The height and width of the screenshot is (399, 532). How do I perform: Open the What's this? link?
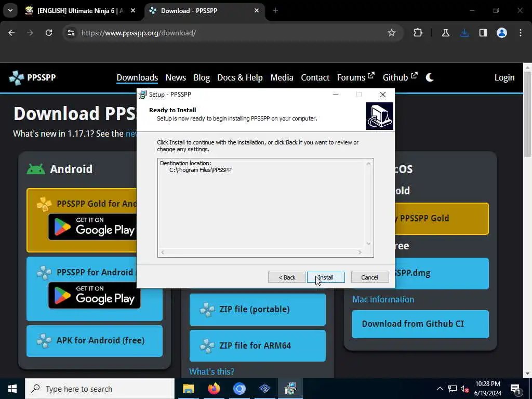[211, 371]
